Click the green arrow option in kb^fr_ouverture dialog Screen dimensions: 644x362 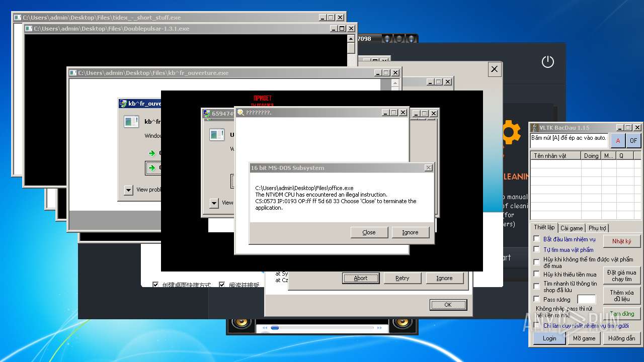(151, 153)
